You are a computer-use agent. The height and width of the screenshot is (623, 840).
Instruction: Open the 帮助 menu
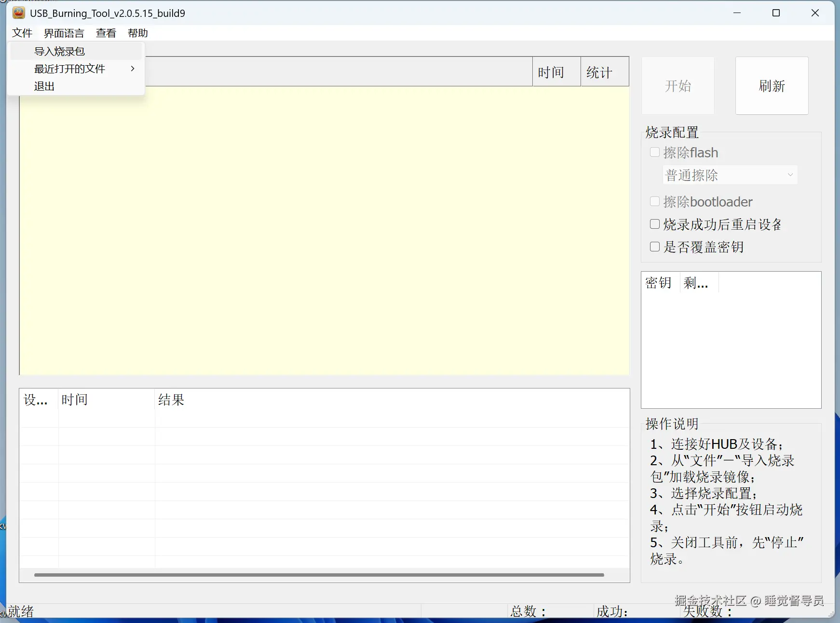click(x=138, y=33)
